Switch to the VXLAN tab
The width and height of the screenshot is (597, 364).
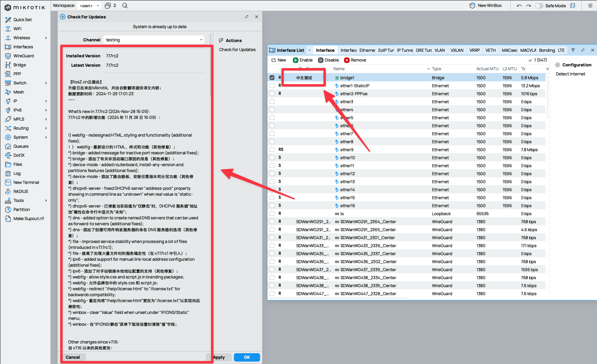click(x=457, y=50)
